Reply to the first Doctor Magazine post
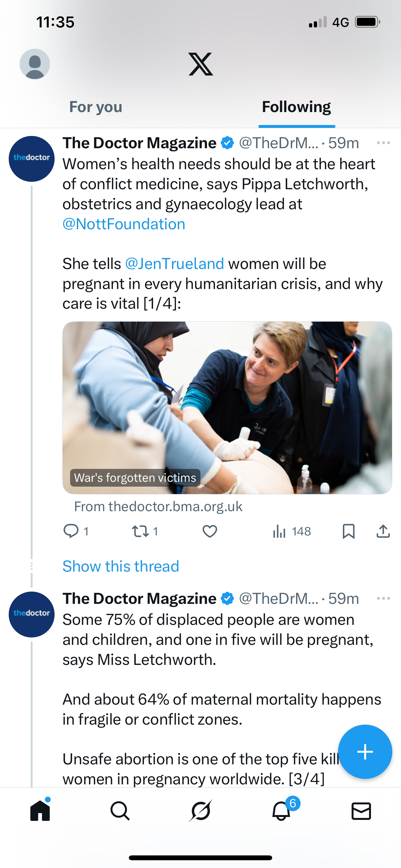 (71, 531)
